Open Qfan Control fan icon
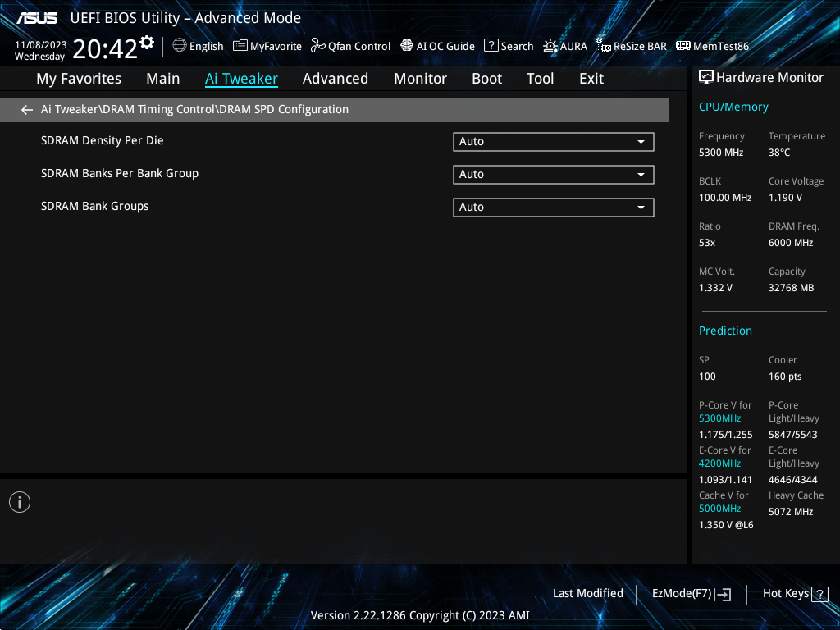Screen dimensions: 840x630 pos(317,46)
